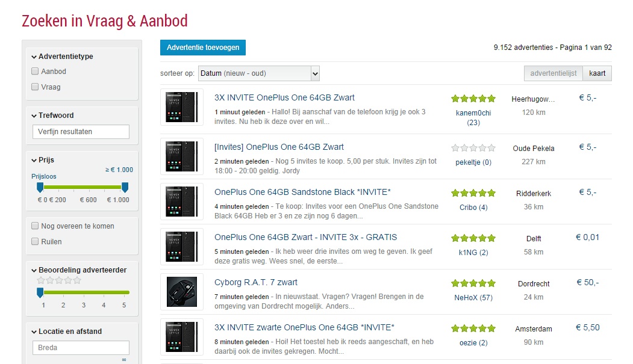Click star rating of Cribo
The image size is (633, 364).
[x=473, y=193]
